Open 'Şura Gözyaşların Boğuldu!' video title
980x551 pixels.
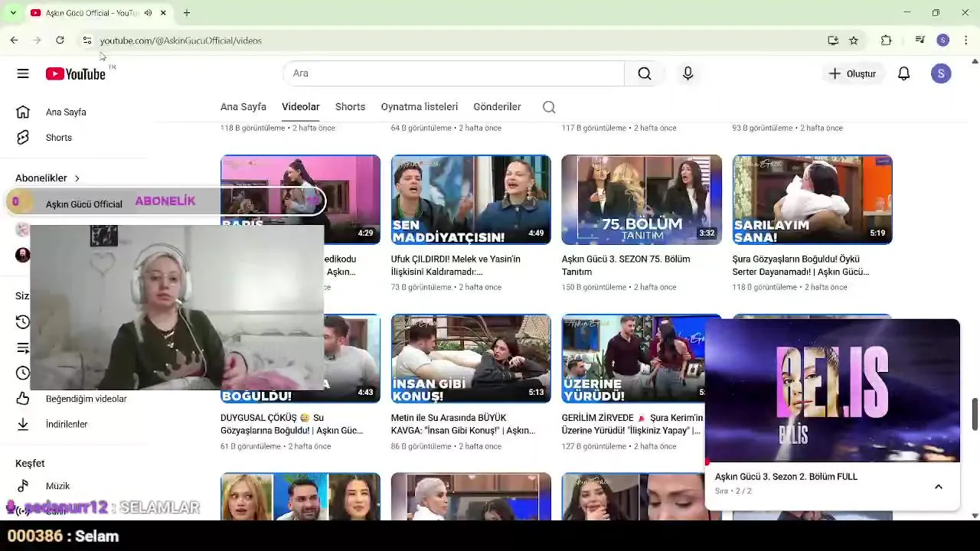801,266
